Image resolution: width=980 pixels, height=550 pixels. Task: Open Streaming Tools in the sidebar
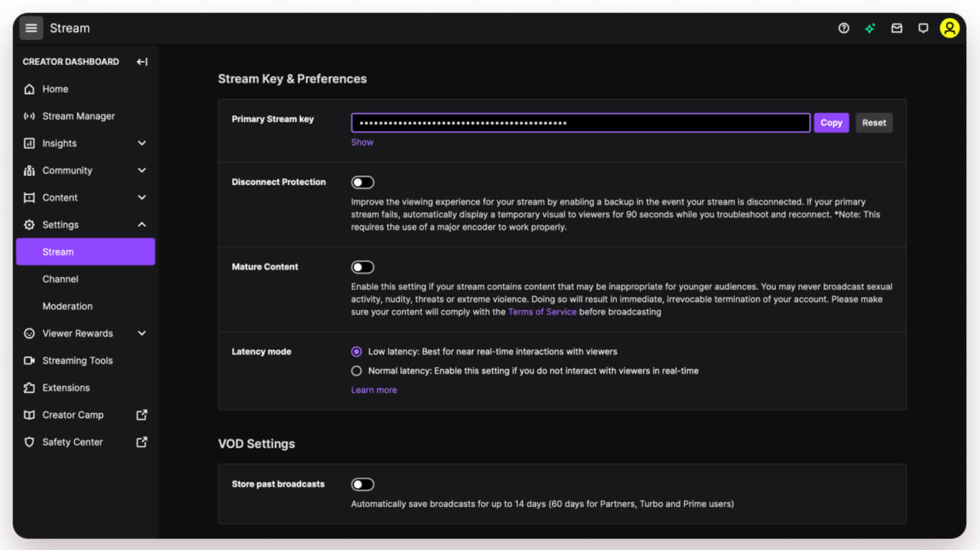point(85,361)
